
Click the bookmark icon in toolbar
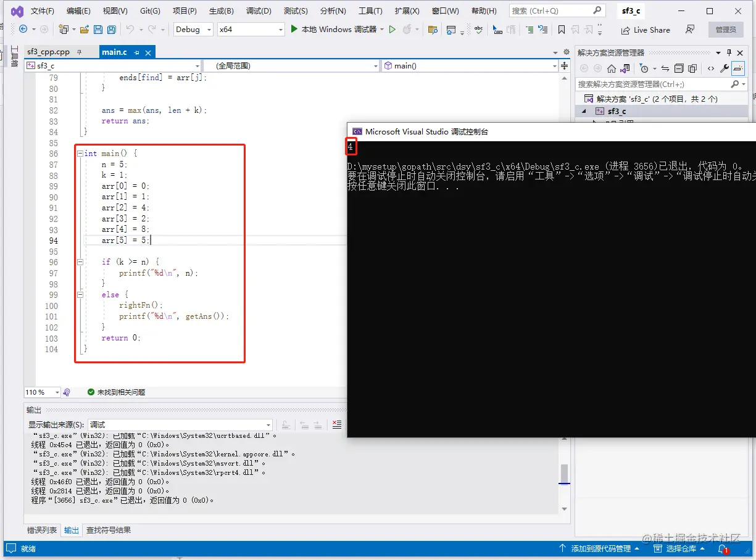click(561, 30)
